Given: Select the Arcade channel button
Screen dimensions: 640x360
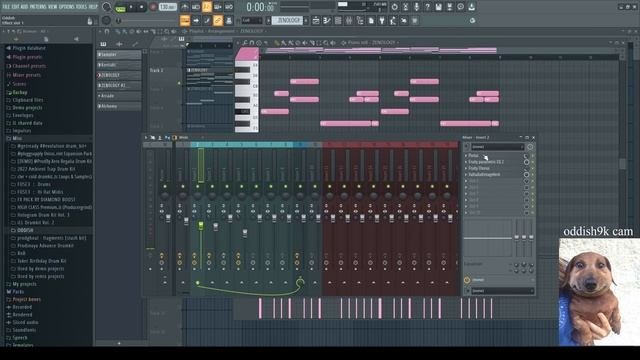Looking at the screenshot, I should pyautogui.click(x=119, y=96).
